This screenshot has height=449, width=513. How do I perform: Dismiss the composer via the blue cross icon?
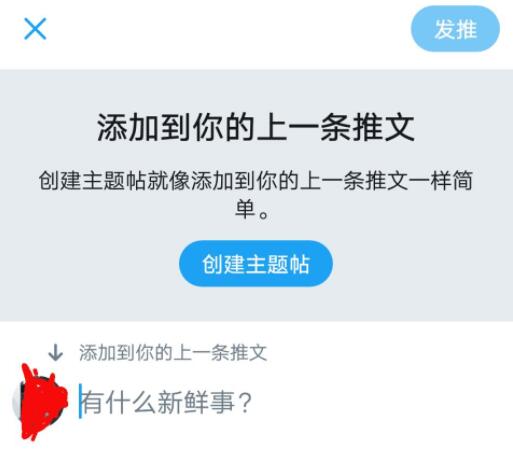click(35, 29)
